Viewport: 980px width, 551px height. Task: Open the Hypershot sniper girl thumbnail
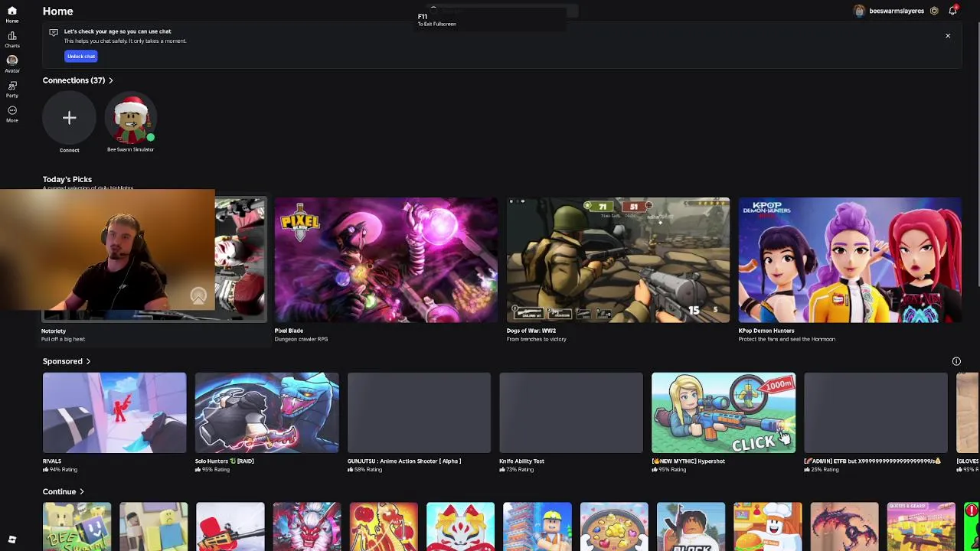[x=724, y=413]
